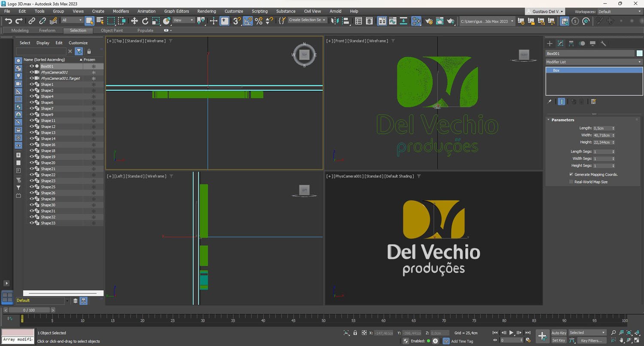The width and height of the screenshot is (644, 346).
Task: Toggle the Spinner Snap button
Action: (269, 21)
